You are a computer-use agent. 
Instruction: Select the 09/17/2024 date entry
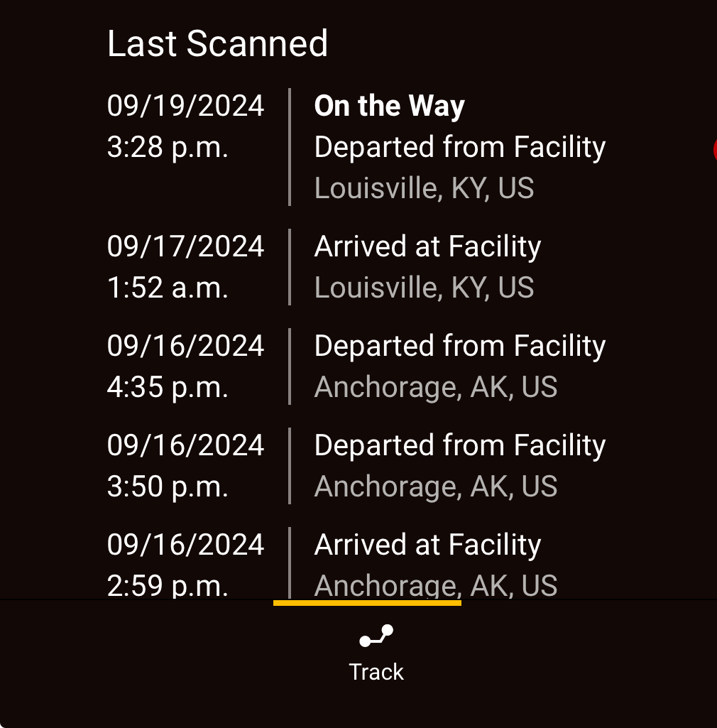click(185, 246)
